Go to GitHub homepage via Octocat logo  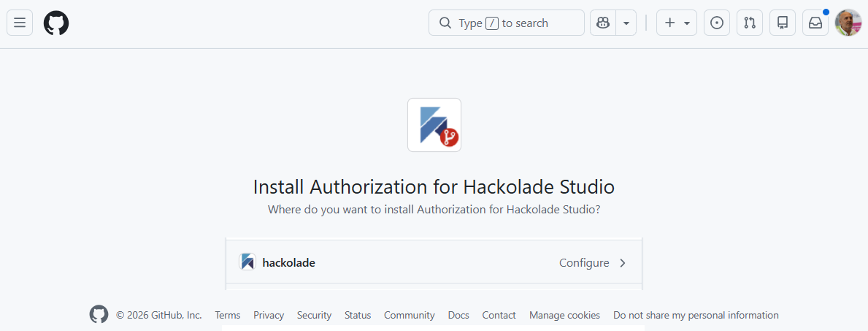click(x=56, y=23)
